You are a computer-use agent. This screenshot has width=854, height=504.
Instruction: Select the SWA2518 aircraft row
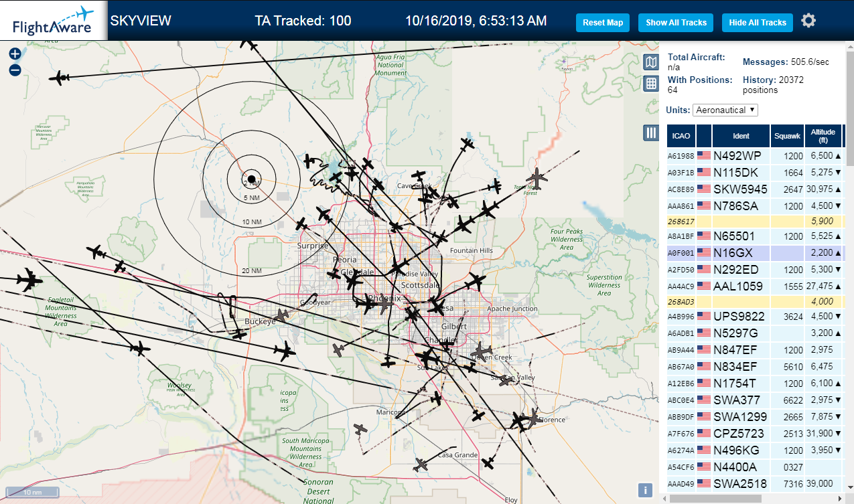coord(756,483)
